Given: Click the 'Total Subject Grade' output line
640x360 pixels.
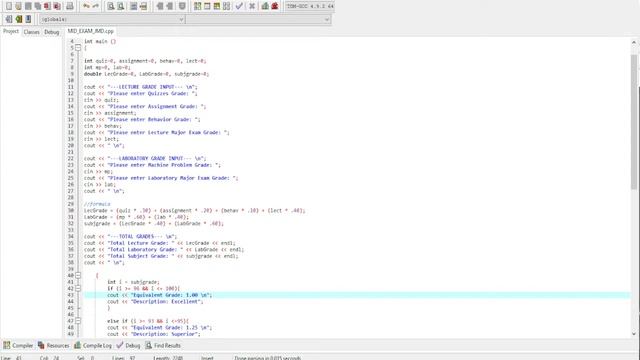Looking at the screenshot, I should [x=161, y=256].
